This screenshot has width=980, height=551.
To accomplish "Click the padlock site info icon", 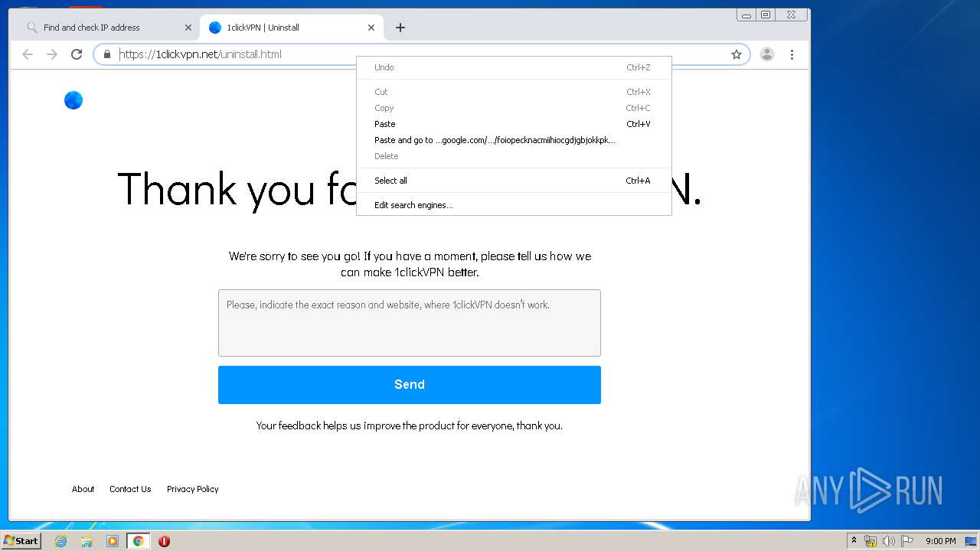I will click(106, 54).
